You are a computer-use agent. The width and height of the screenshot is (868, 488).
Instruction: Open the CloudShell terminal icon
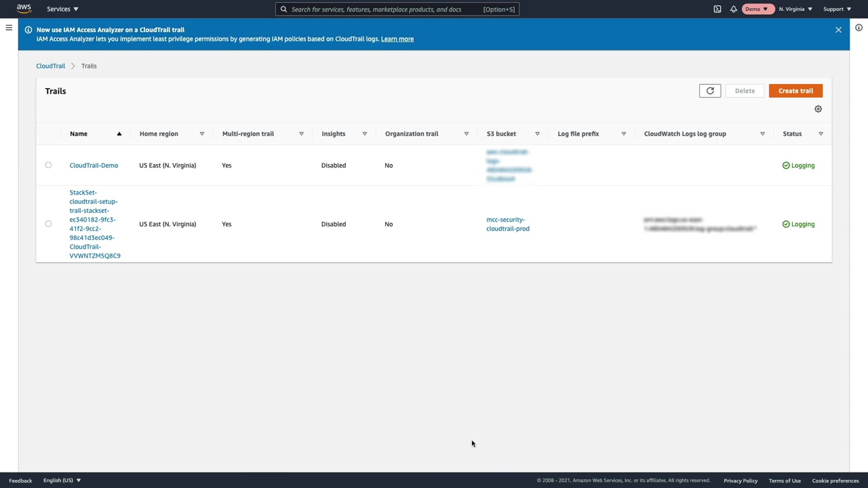(717, 9)
